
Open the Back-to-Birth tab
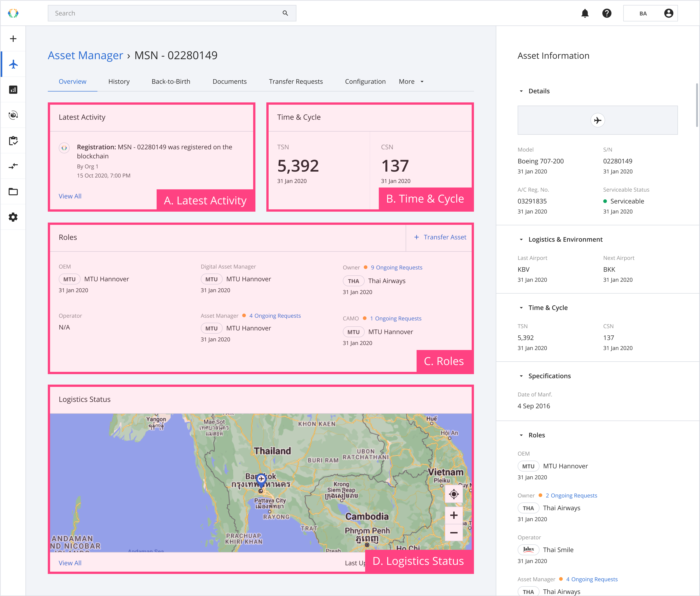pos(171,81)
